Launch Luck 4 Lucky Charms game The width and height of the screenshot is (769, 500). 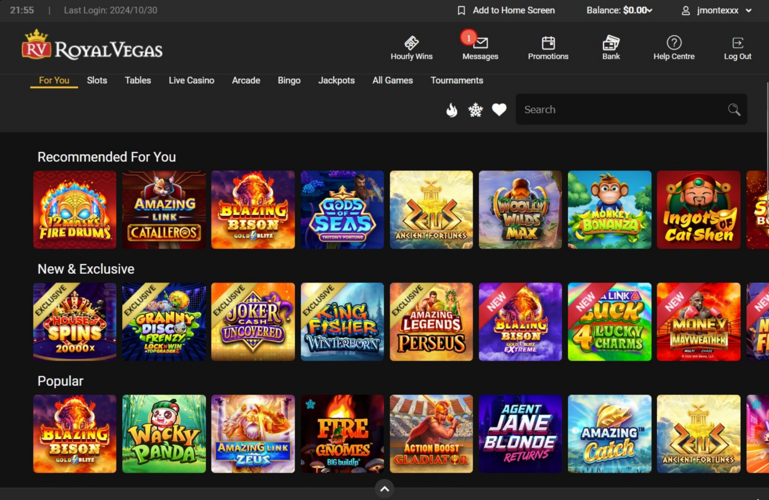tap(610, 322)
